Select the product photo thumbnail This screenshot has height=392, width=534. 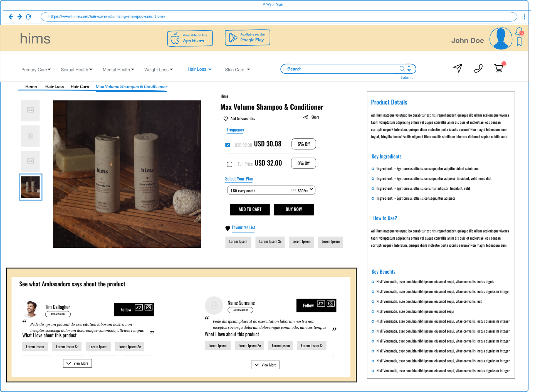[31, 187]
